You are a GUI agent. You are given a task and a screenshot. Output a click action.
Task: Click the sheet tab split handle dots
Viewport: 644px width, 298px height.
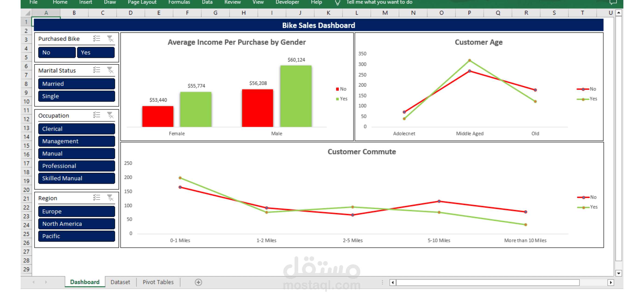pos(382,282)
